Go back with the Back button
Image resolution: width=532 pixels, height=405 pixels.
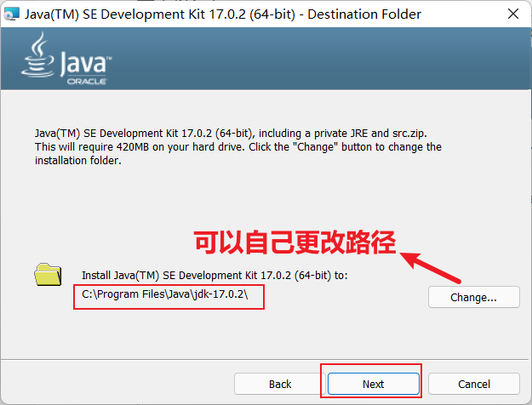pos(280,384)
